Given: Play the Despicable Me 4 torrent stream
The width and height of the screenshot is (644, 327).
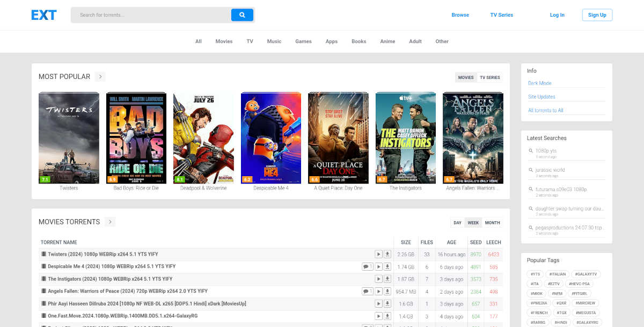Looking at the screenshot, I should 378,267.
